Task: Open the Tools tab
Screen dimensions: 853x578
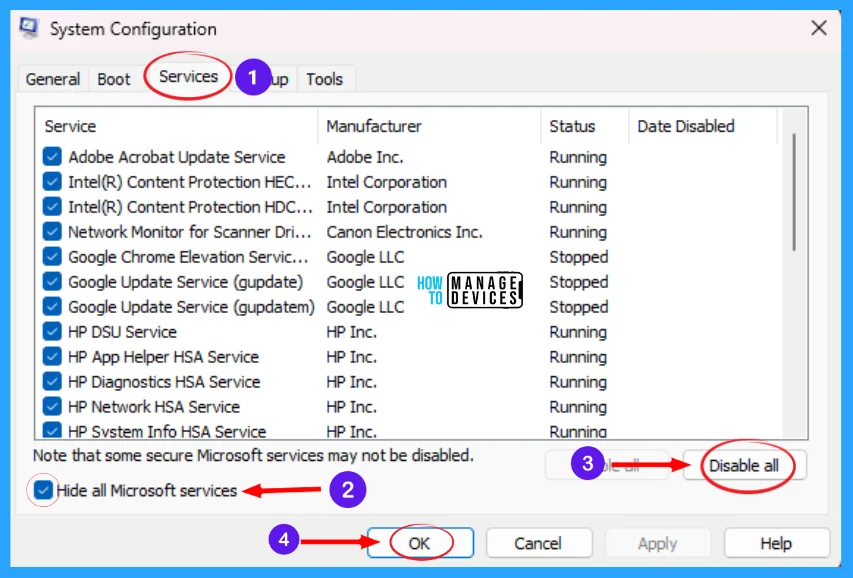Action: pos(325,79)
